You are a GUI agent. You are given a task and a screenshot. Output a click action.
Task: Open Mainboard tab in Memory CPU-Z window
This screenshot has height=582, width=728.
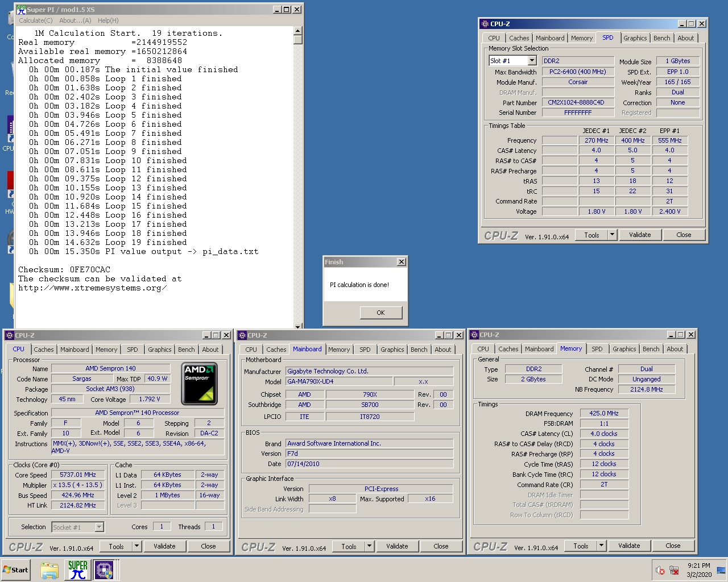click(x=539, y=349)
